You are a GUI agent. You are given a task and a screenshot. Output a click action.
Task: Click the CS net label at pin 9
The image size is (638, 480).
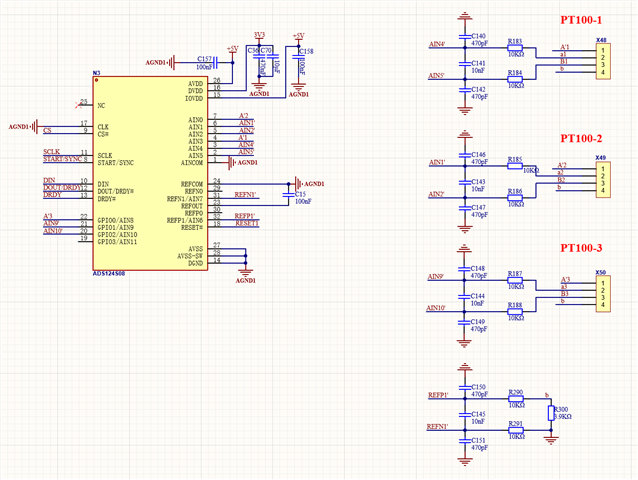click(x=47, y=131)
